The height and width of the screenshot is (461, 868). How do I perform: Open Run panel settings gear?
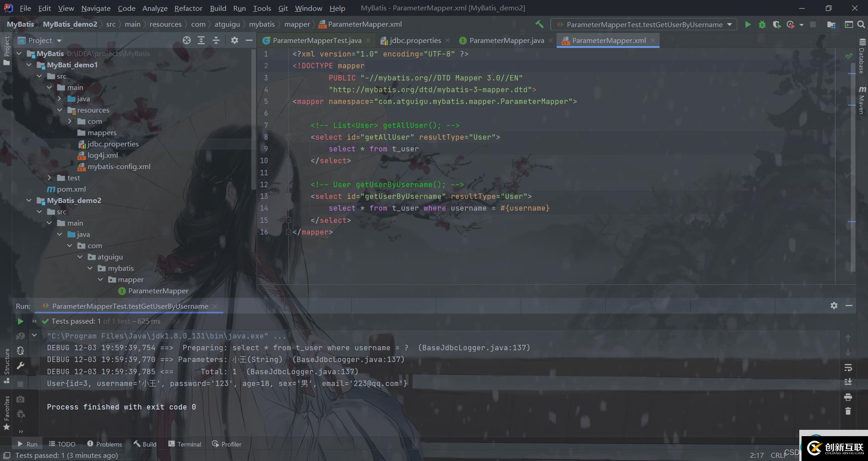(834, 306)
